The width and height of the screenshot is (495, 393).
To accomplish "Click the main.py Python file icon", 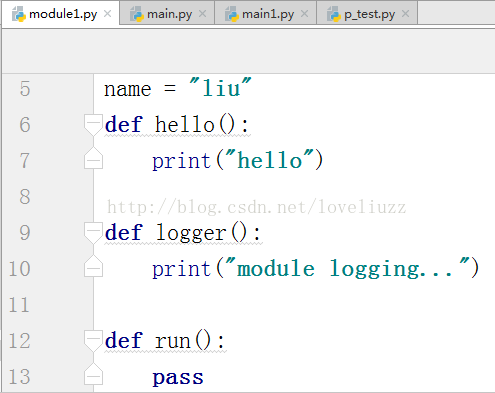I will (136, 14).
